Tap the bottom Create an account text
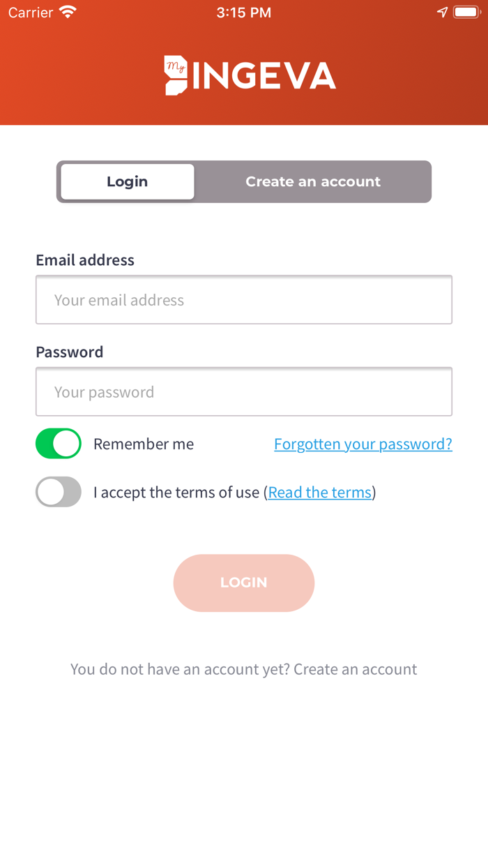 click(355, 669)
